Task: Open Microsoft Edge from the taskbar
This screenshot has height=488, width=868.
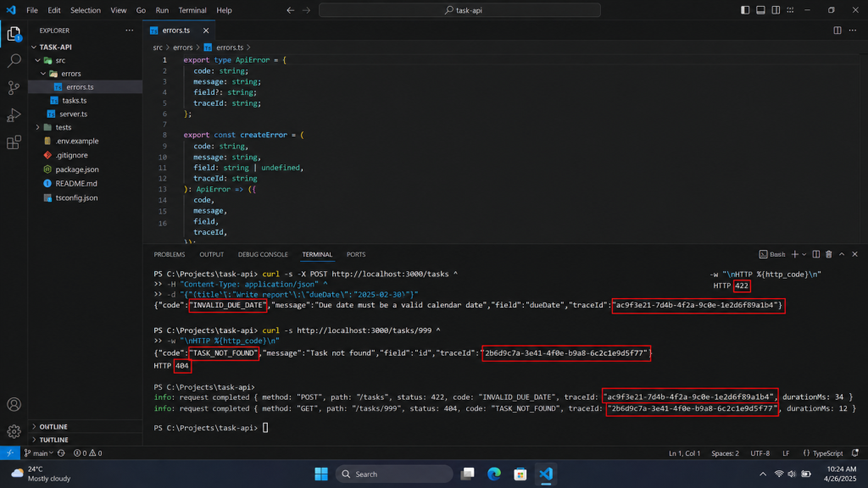Action: click(494, 474)
